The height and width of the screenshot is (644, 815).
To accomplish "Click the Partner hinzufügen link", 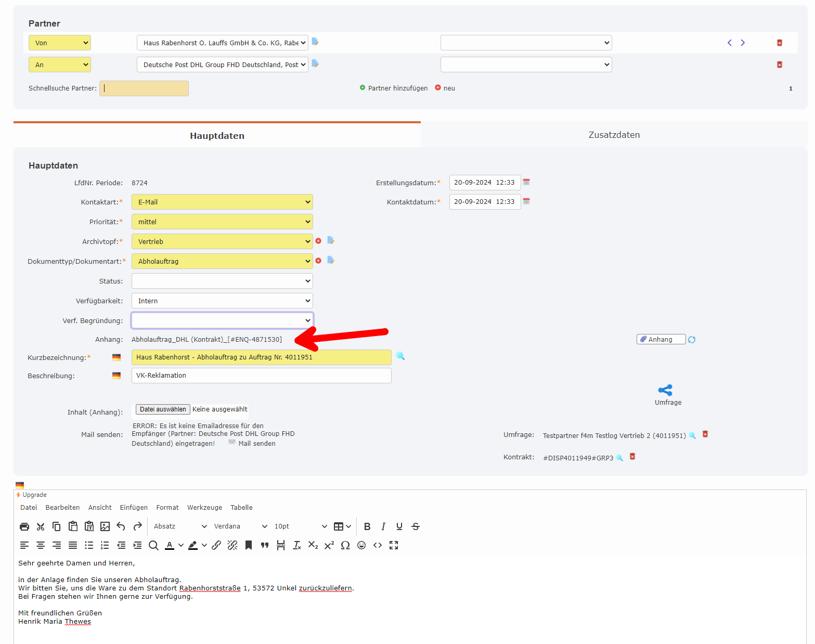I will (x=397, y=88).
